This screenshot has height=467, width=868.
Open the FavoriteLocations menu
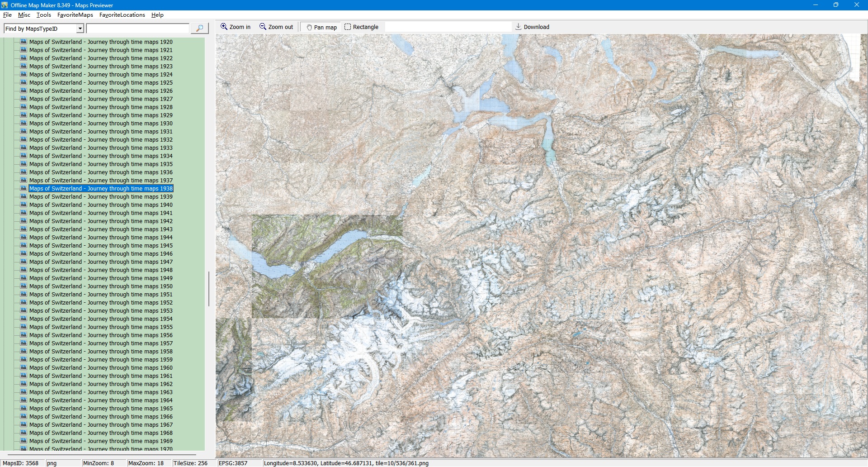(x=122, y=15)
